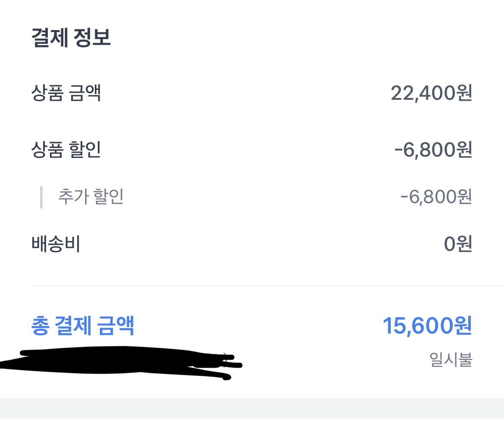Screen dimensions: 504x433
Task: Select the 상품 금액 label
Action: point(66,93)
